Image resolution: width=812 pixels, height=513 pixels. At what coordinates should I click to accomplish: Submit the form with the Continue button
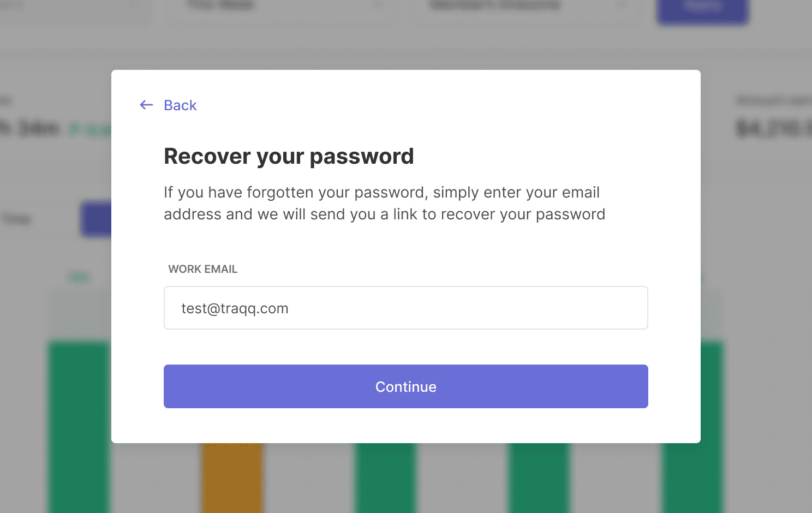coord(406,386)
